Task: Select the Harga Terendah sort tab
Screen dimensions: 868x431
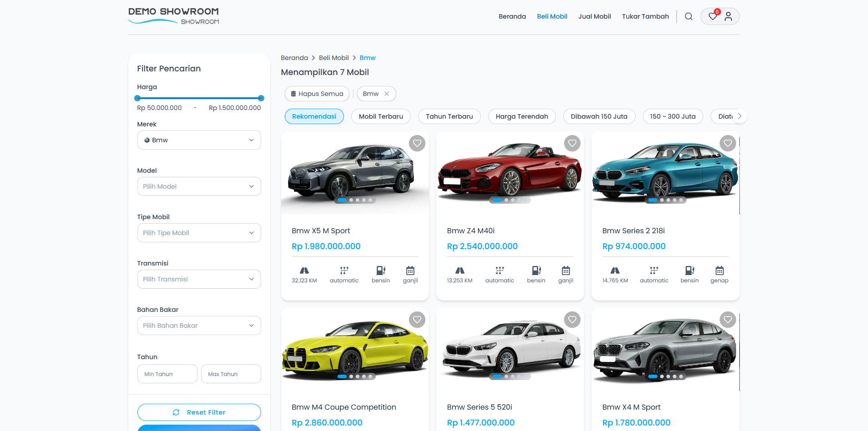Action: click(x=521, y=116)
